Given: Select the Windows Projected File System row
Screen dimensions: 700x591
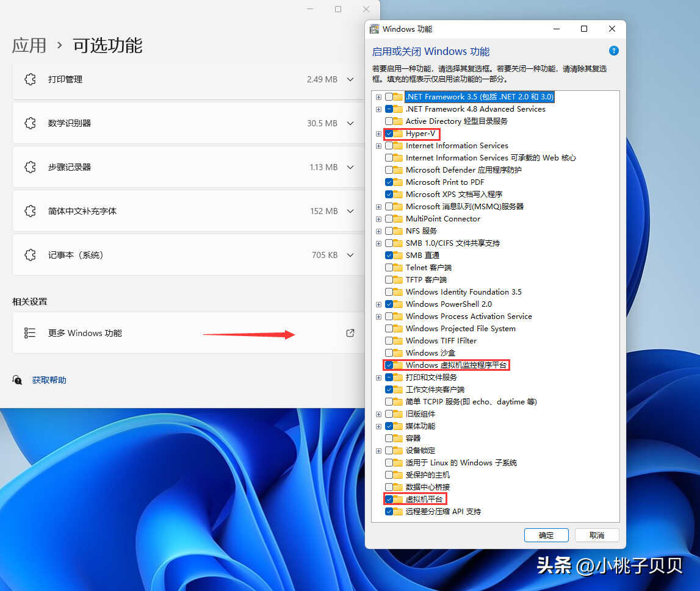Looking at the screenshot, I should pyautogui.click(x=461, y=328).
